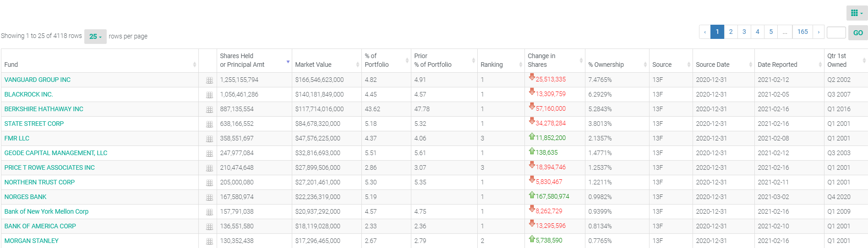Open STATE STREET CORP fund link

click(x=34, y=124)
